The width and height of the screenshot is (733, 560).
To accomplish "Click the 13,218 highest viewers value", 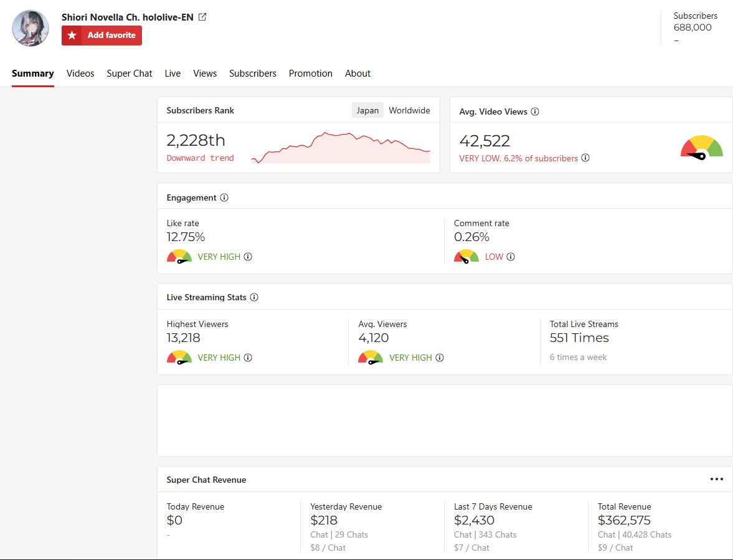I will coord(183,338).
